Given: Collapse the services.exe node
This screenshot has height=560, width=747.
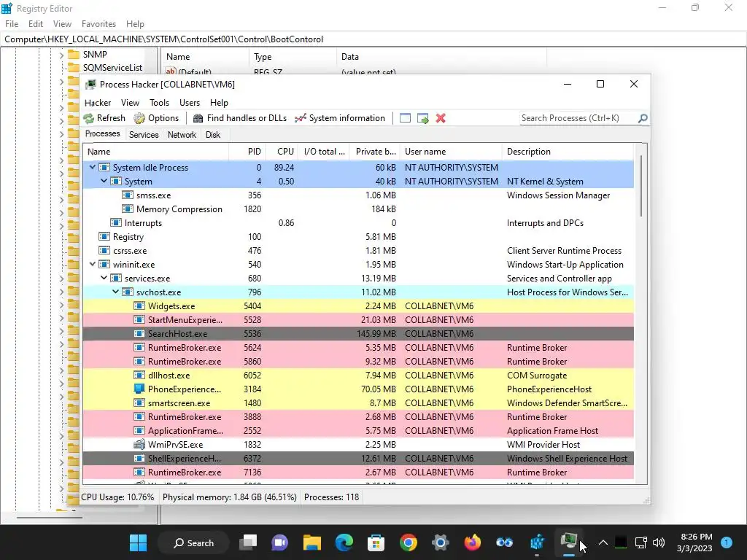Looking at the screenshot, I should coord(104,278).
